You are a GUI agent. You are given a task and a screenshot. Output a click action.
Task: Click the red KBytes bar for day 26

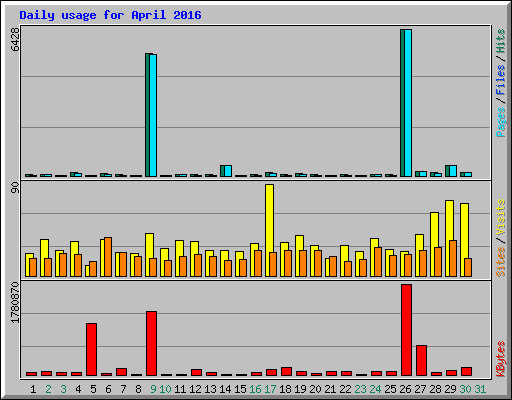pos(406,330)
